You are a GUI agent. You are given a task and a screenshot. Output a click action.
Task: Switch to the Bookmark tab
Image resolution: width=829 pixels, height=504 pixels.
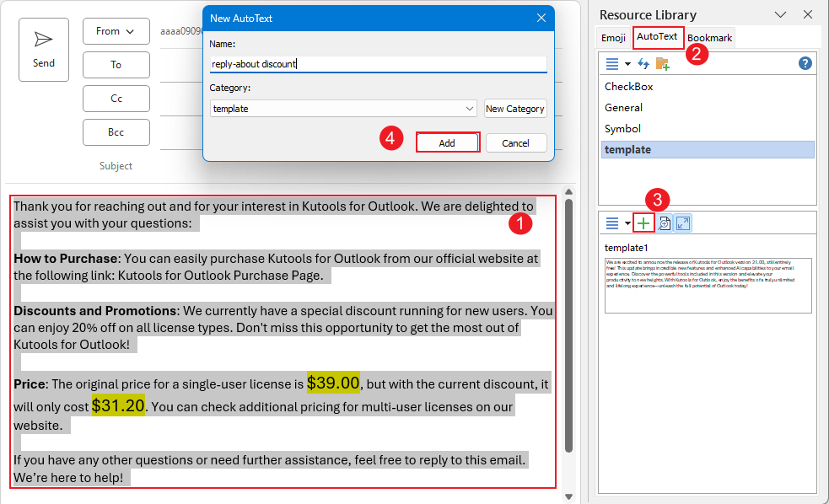(709, 38)
